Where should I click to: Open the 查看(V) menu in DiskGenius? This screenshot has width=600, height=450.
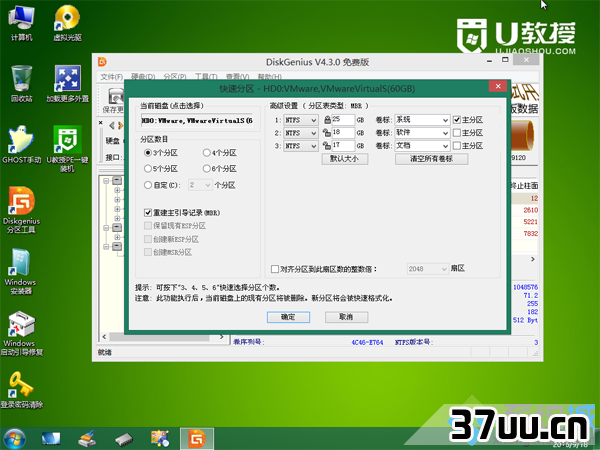pos(237,77)
